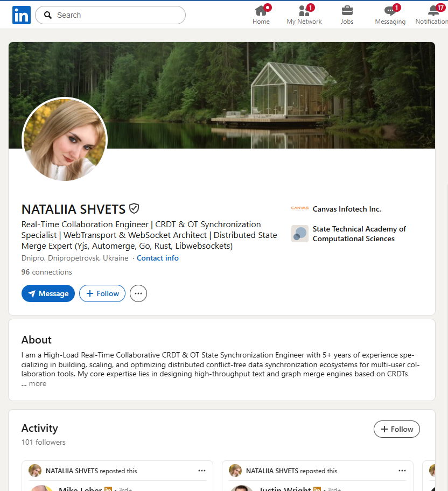This screenshot has width=448, height=491.
Task: Click the verification shield badge beside the name
Action: [x=134, y=208]
